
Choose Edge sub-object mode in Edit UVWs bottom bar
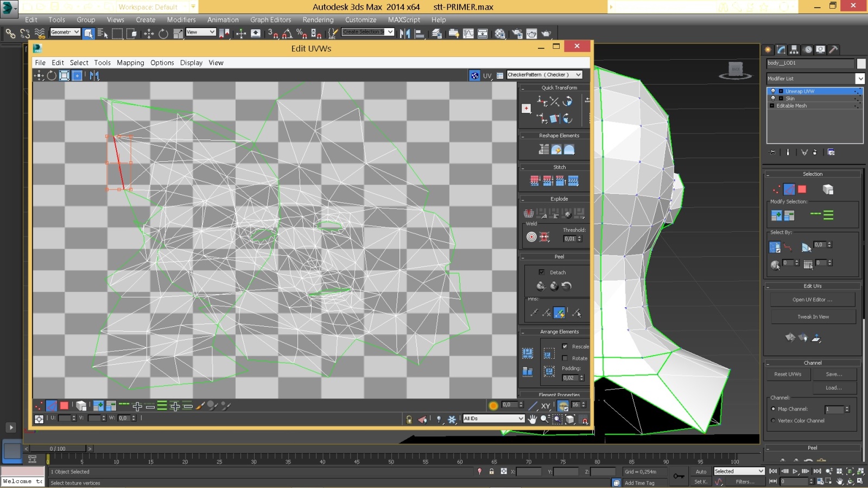(52, 405)
